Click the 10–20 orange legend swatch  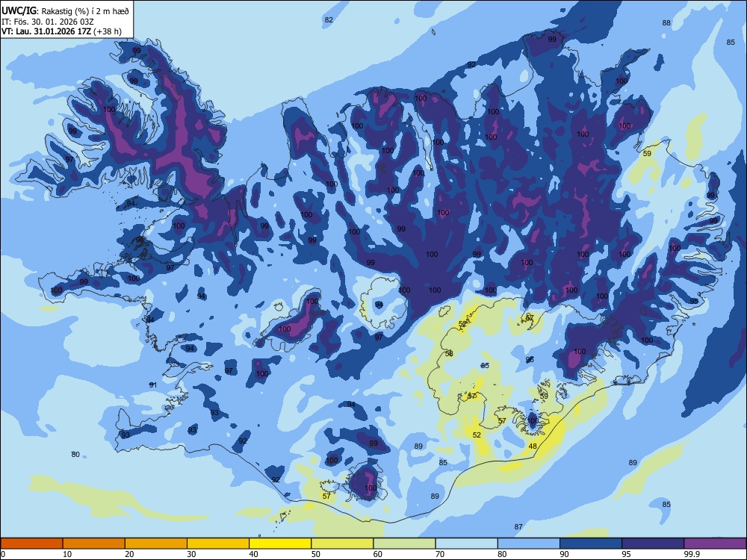(94, 544)
